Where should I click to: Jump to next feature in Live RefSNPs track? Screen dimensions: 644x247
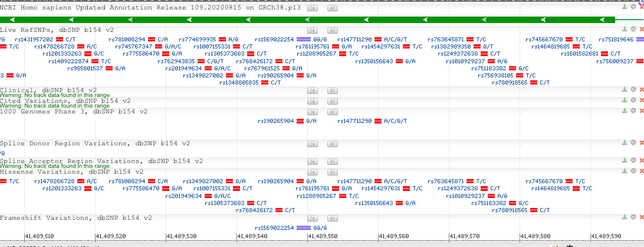328,29
